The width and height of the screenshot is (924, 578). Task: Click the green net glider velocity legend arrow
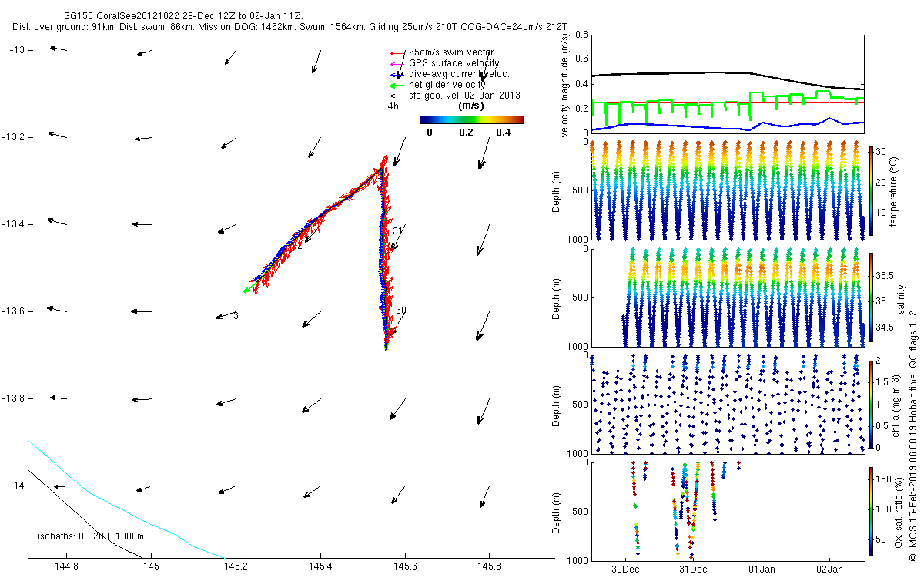point(397,85)
